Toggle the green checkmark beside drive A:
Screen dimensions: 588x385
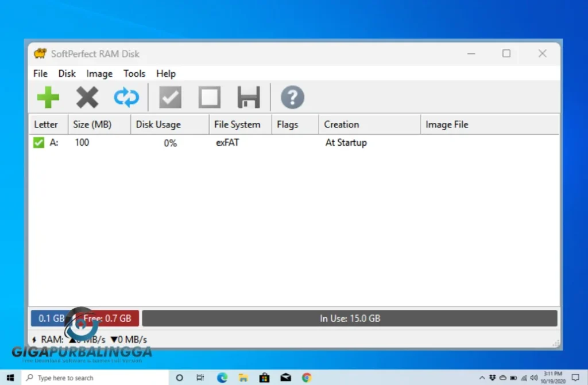(x=38, y=143)
